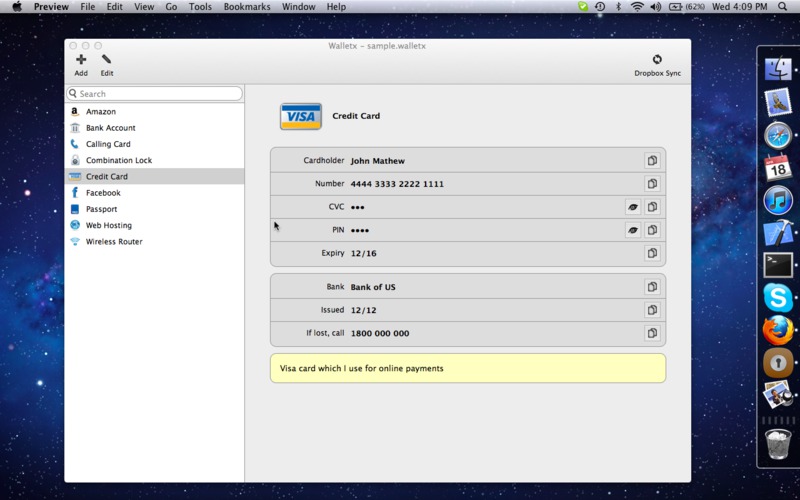Copy the card Number field
This screenshot has width=800, height=500.
(x=652, y=184)
